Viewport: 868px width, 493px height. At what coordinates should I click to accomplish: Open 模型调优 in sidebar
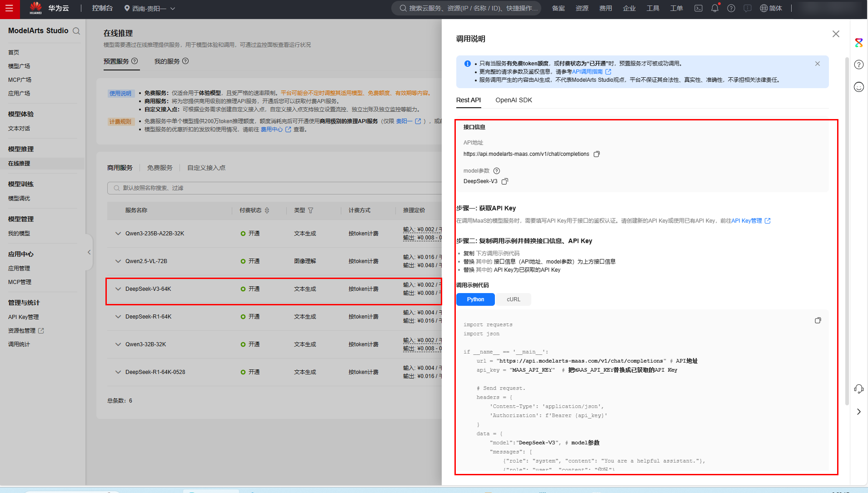pos(19,199)
